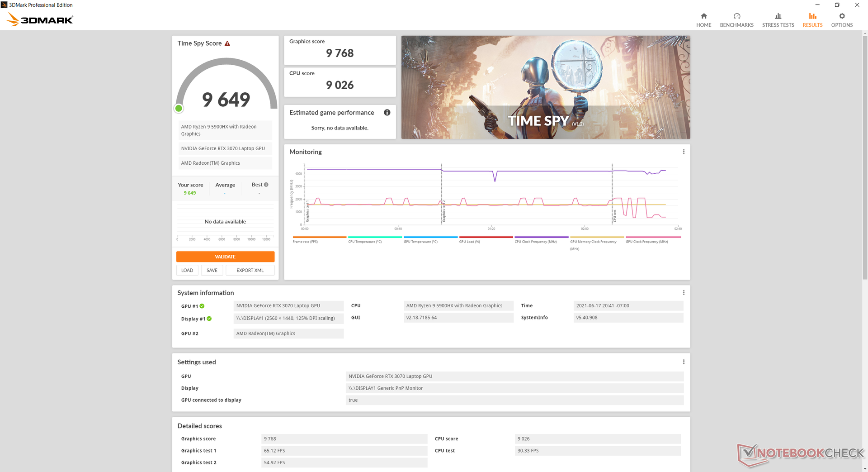Select the GPU #2 AMD Radeon field
868x472 pixels.
pyautogui.click(x=288, y=334)
